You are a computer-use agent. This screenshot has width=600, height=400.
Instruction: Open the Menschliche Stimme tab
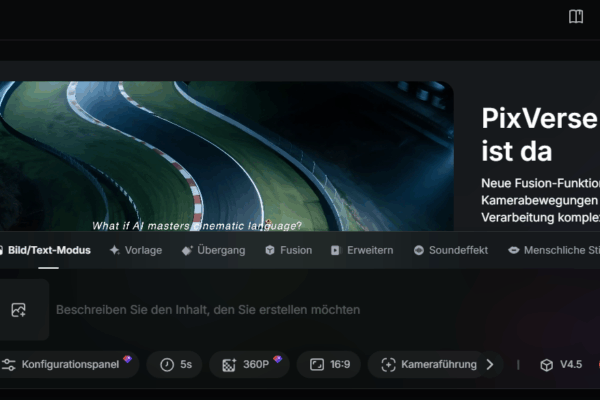click(x=554, y=250)
